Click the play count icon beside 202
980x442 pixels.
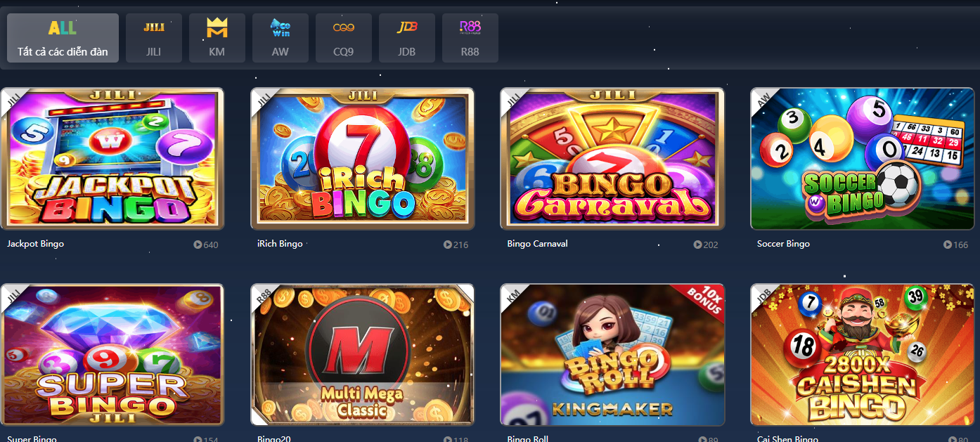tap(697, 245)
